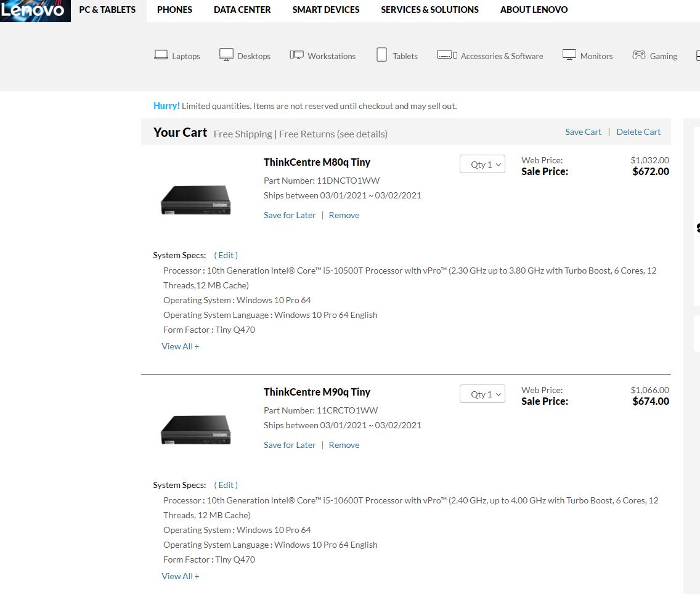Remove the ThinkCentre M80q Tiny from the cart
700x594 pixels.
pos(344,215)
